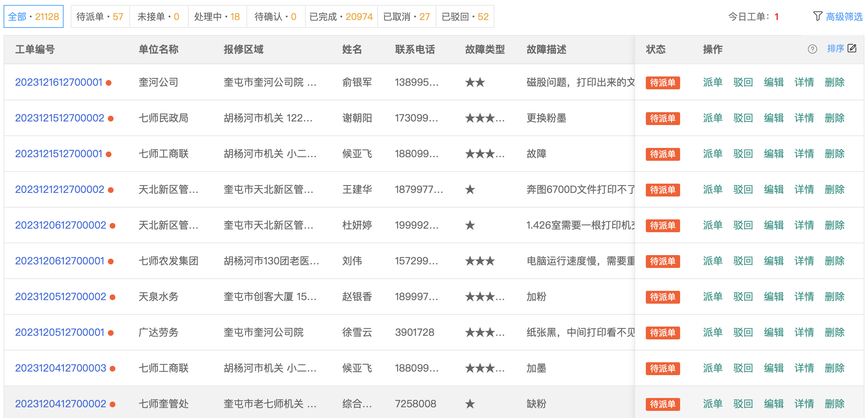This screenshot has height=418, width=868.
Task: Click the fault description 更换粉墨
Action: coord(546,118)
